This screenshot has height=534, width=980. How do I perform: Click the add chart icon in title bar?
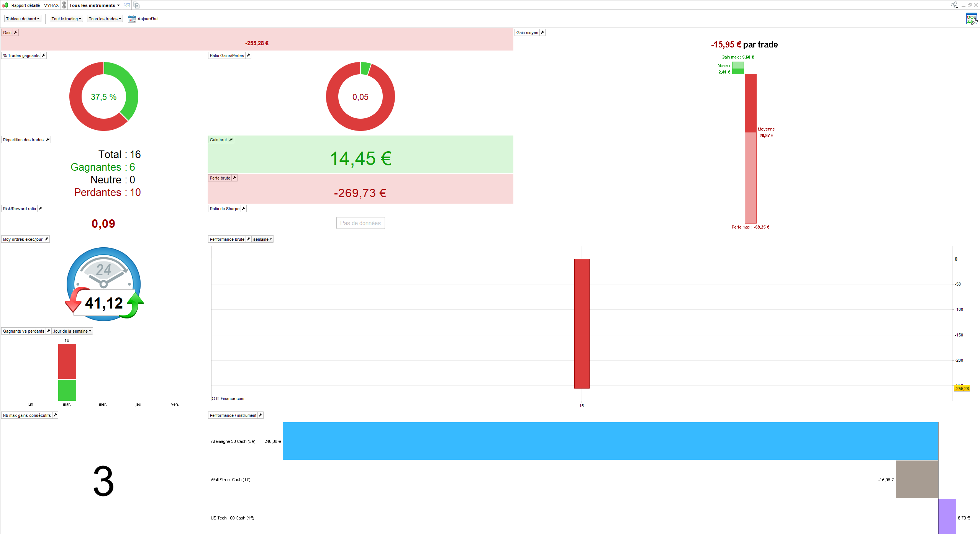tap(127, 5)
